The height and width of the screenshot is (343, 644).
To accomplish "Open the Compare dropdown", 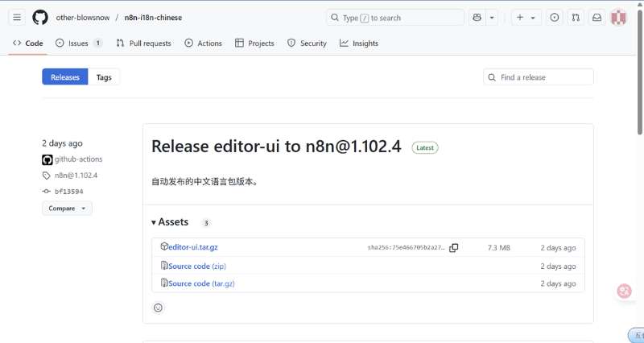I will pyautogui.click(x=67, y=209).
